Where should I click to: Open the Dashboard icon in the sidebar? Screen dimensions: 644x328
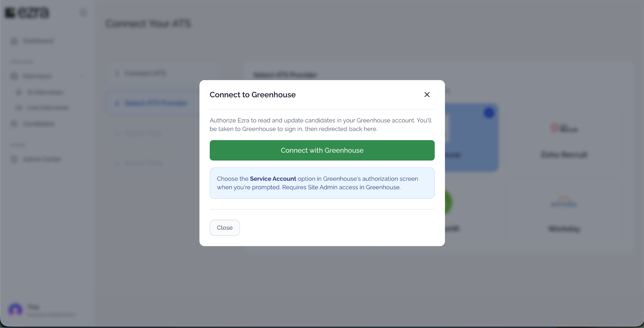point(14,41)
